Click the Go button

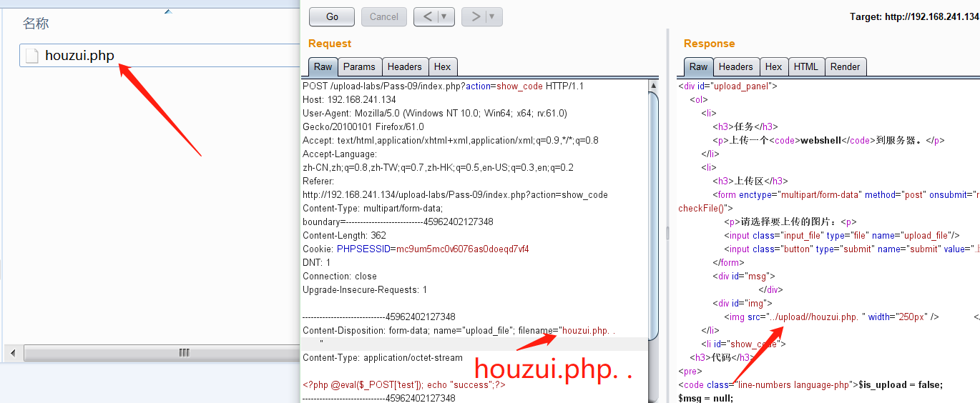pos(332,16)
